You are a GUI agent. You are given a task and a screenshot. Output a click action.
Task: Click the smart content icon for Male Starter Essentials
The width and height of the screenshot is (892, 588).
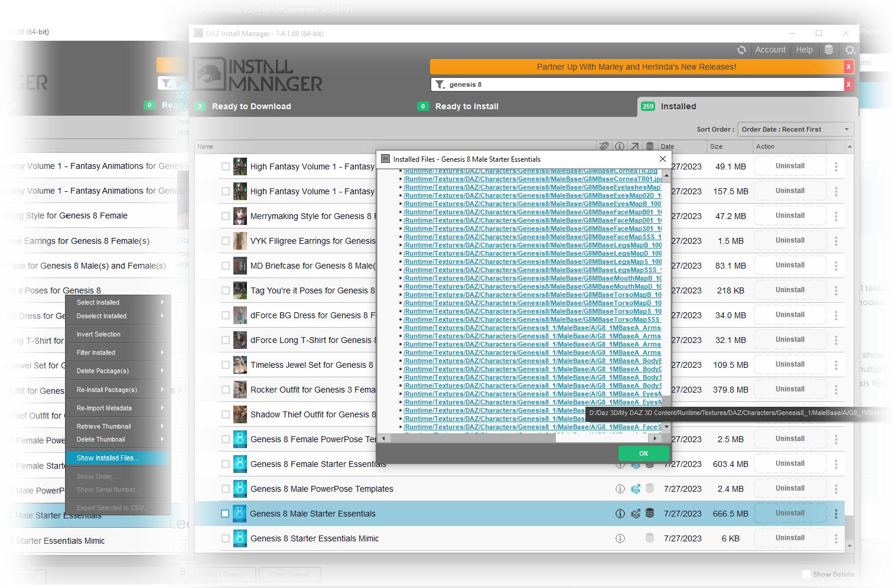point(635,514)
